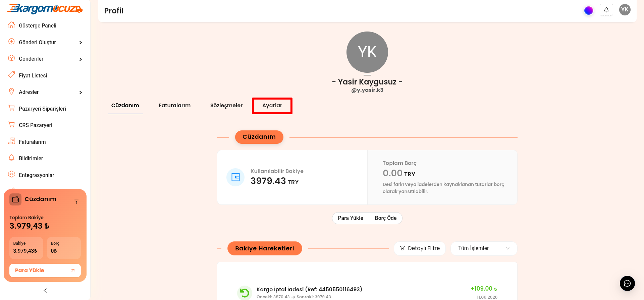Pin the Cüzdanım sidebar widget
644x300 pixels.
pos(76,201)
